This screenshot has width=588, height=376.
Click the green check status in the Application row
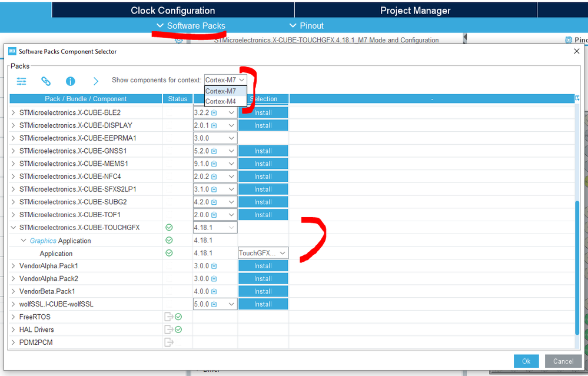pyautogui.click(x=169, y=253)
